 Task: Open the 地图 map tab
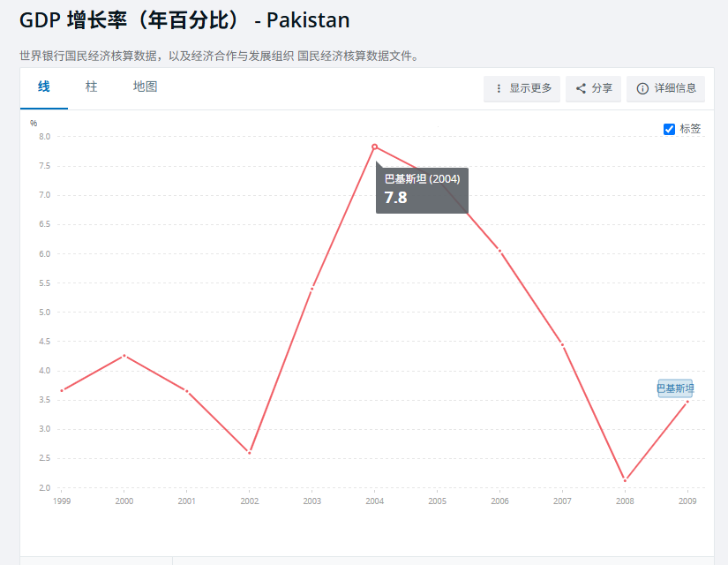(145, 87)
